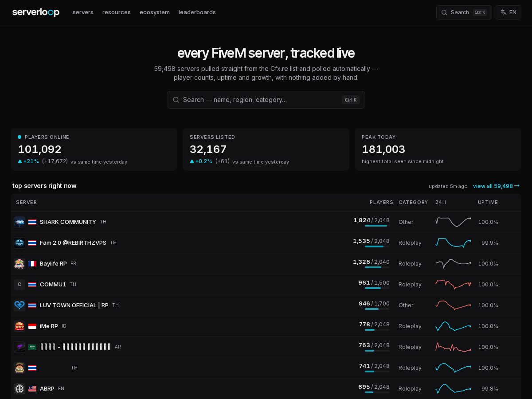Click the LUV TOWN heart logo
Screen dimensions: 532x399
(x=20, y=305)
